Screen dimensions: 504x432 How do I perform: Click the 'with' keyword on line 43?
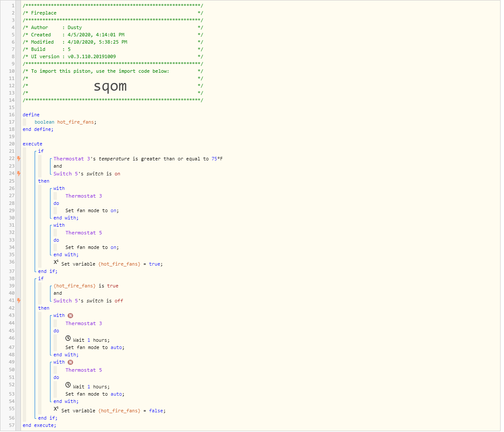click(x=59, y=316)
